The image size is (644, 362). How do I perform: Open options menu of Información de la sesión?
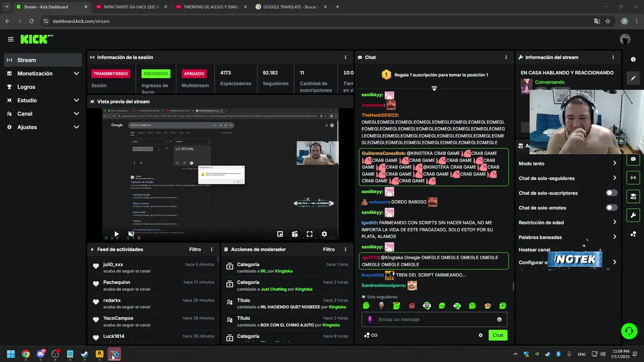(345, 57)
